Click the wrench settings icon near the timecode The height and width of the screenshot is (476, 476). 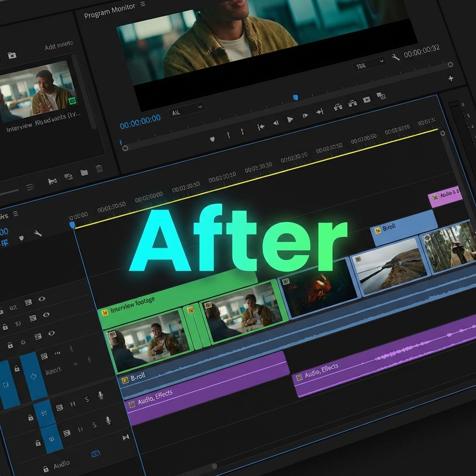click(396, 57)
